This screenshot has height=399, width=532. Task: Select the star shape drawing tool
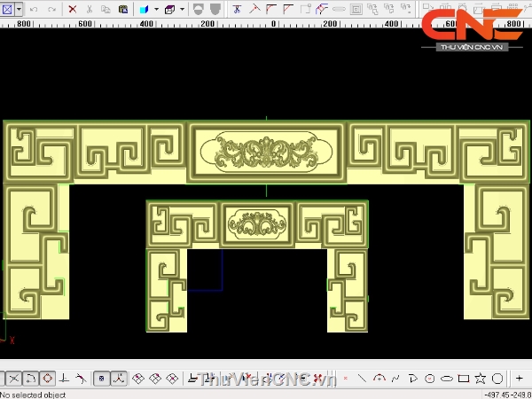click(x=480, y=379)
